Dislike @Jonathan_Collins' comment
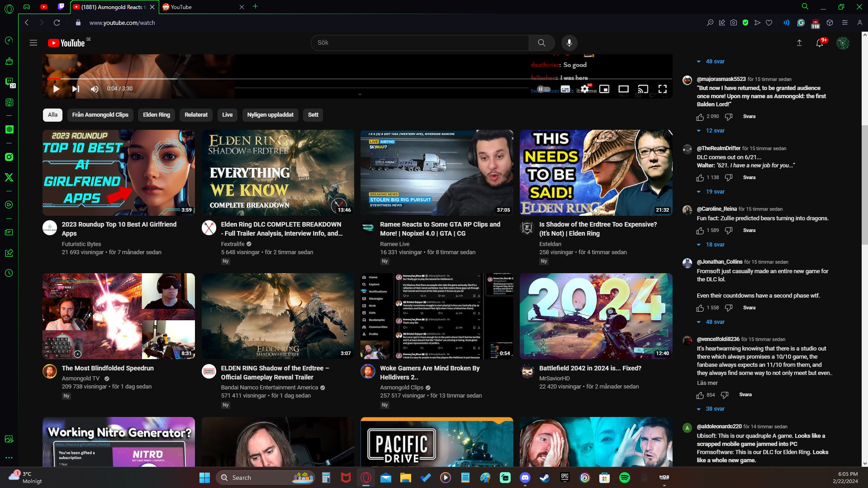Viewport: 868px width, 488px height. [x=729, y=308]
